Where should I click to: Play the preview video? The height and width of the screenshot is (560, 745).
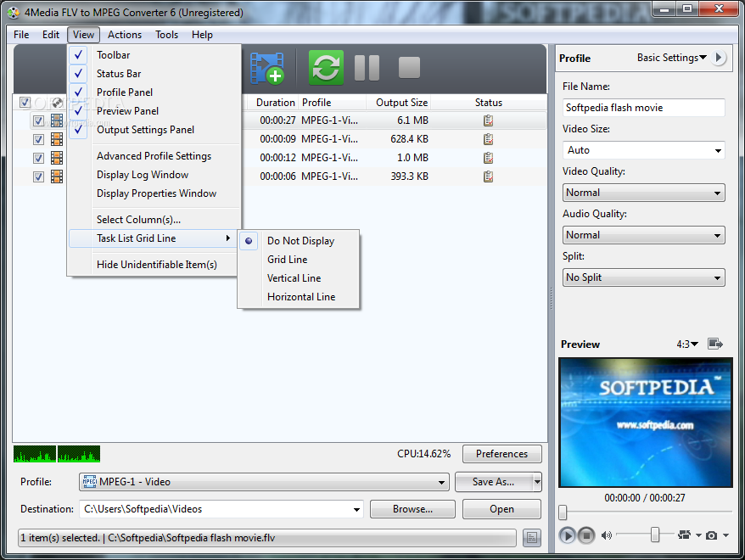point(567,535)
